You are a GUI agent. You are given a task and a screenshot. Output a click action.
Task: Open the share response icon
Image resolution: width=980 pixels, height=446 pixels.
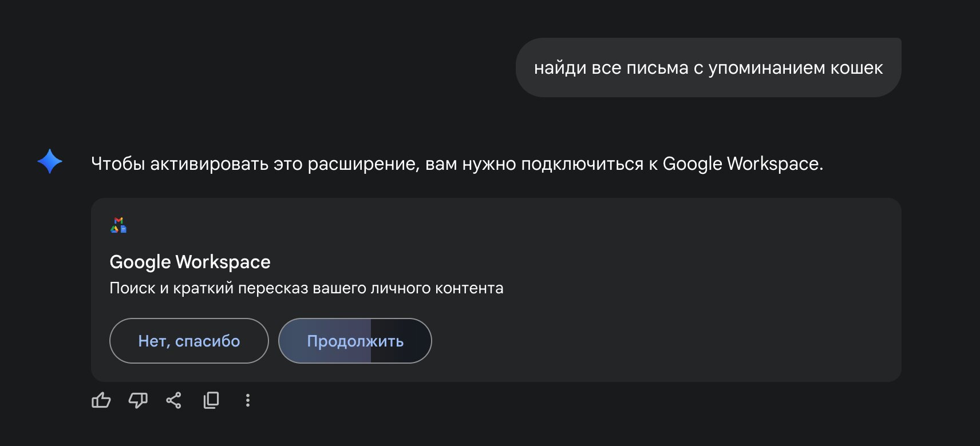(x=174, y=400)
